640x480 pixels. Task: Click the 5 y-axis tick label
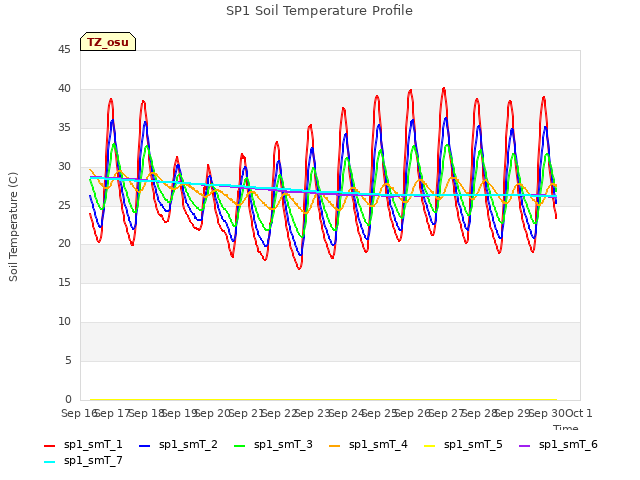point(68,360)
